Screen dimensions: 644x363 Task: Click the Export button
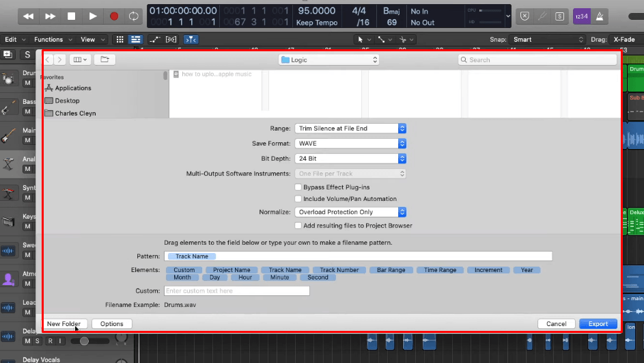pos(598,324)
